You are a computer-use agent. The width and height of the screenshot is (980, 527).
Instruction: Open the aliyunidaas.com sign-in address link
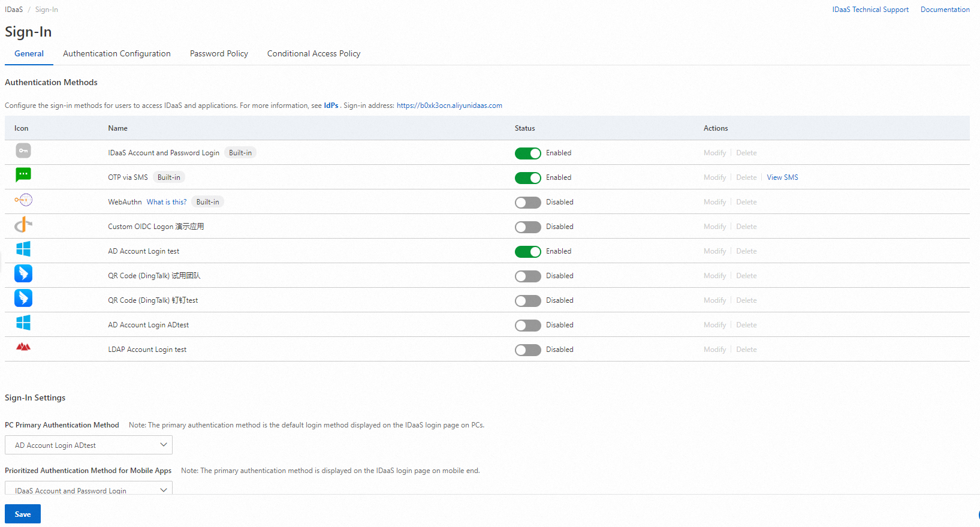point(450,106)
